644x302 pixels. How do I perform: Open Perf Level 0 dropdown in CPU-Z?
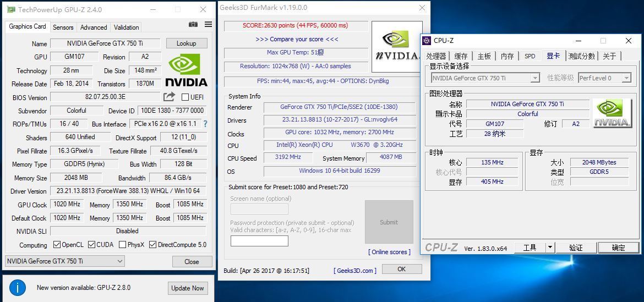coord(604,78)
